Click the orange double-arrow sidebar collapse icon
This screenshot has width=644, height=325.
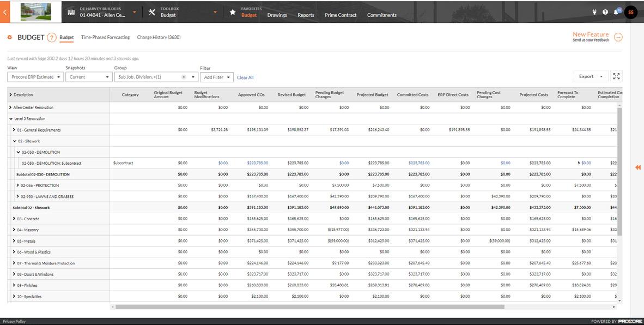[x=638, y=167]
